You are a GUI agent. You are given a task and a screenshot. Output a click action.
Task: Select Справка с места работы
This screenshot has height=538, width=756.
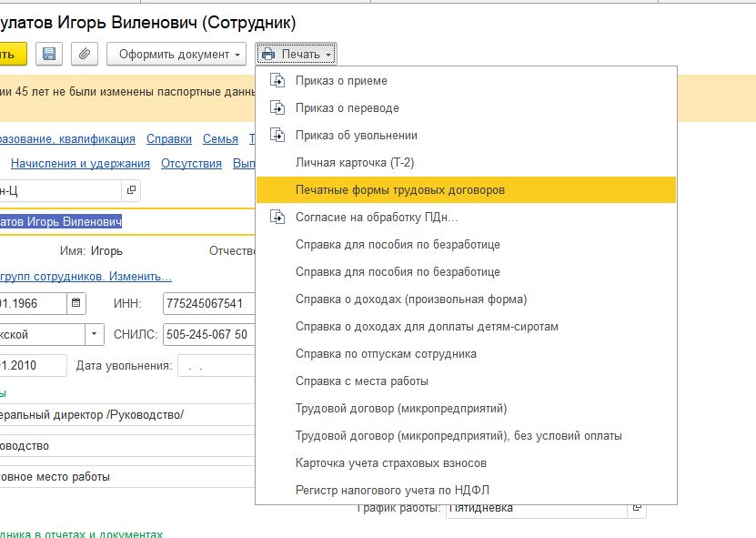click(361, 381)
